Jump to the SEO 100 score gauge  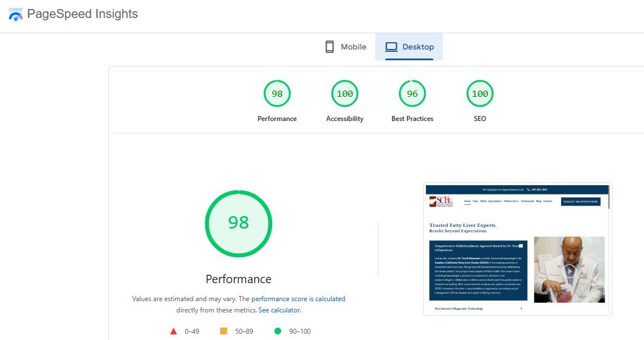(x=479, y=93)
